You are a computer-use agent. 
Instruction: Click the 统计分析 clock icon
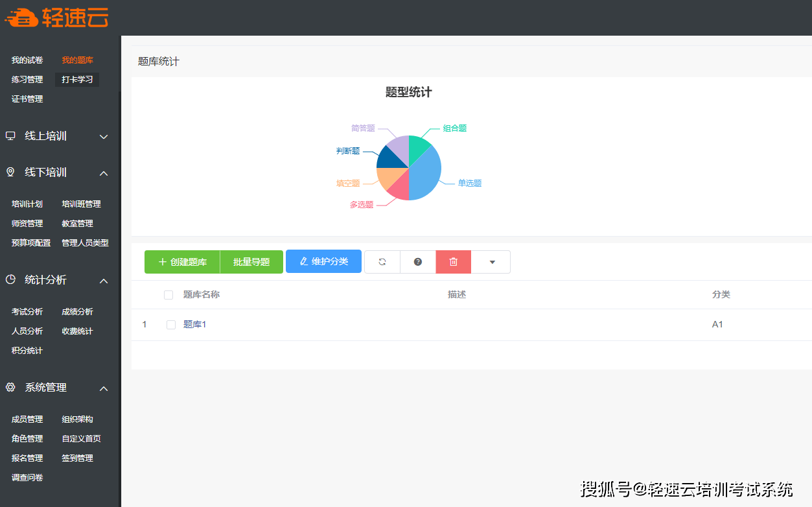click(x=10, y=281)
